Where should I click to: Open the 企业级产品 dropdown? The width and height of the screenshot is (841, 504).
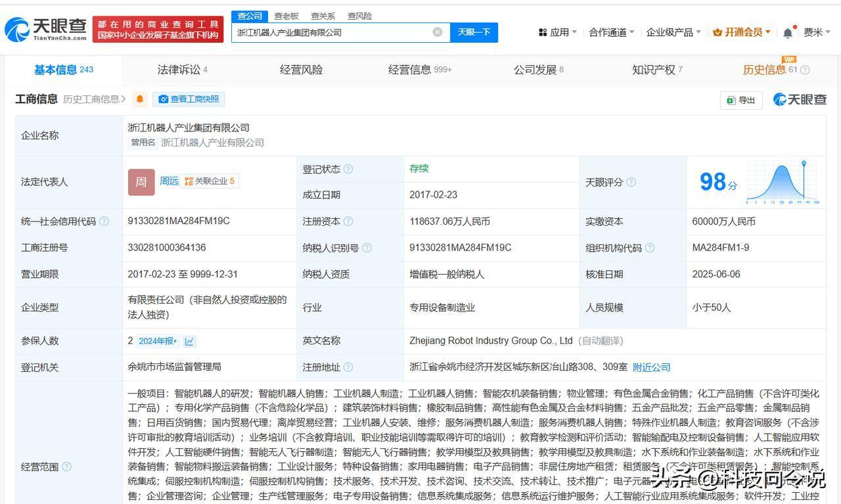coord(673,32)
